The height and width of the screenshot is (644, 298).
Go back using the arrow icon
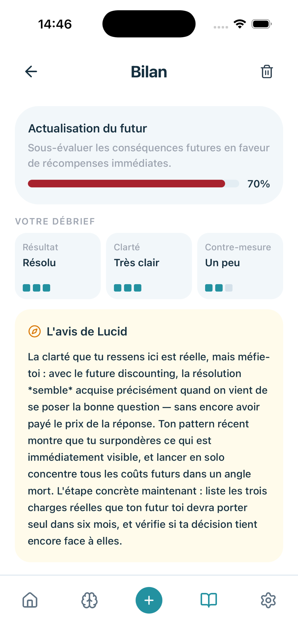tap(31, 71)
